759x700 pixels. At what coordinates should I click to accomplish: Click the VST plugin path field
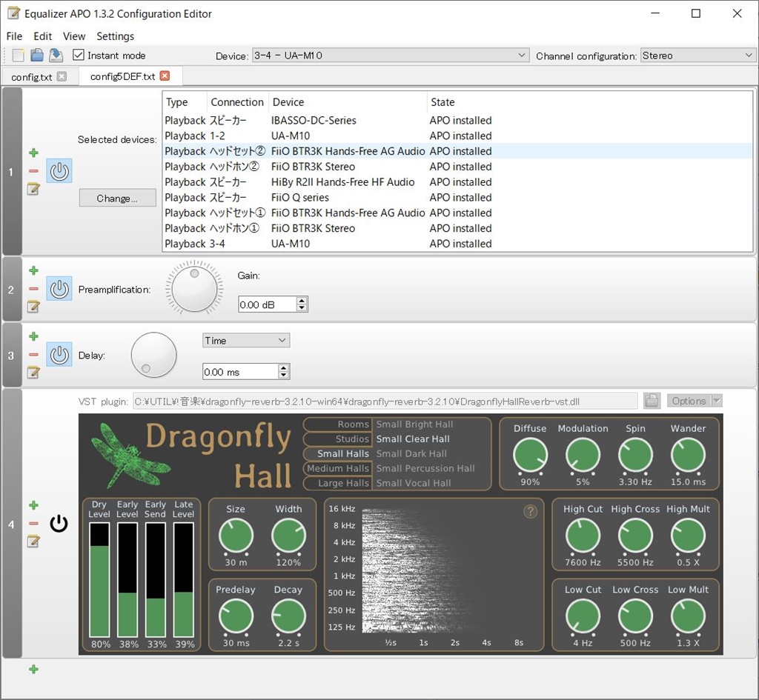tap(385, 401)
